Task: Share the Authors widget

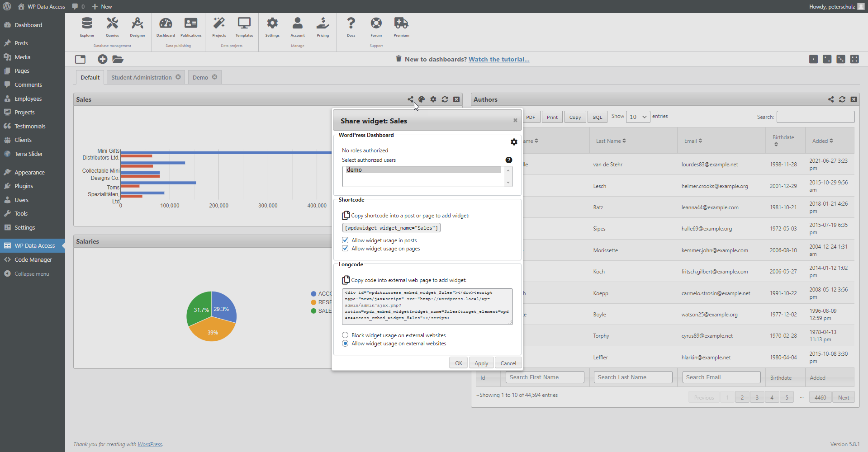Action: point(831,99)
